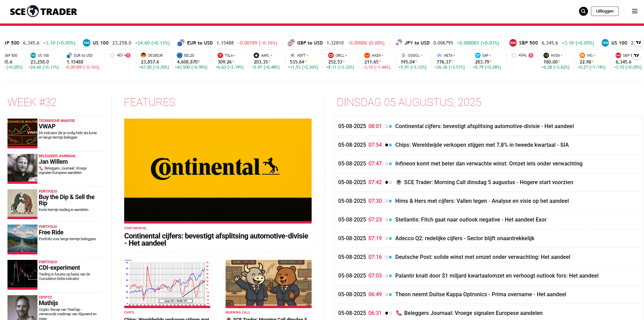
Task: Open US 100 ticker in top tape
Action: [126, 43]
